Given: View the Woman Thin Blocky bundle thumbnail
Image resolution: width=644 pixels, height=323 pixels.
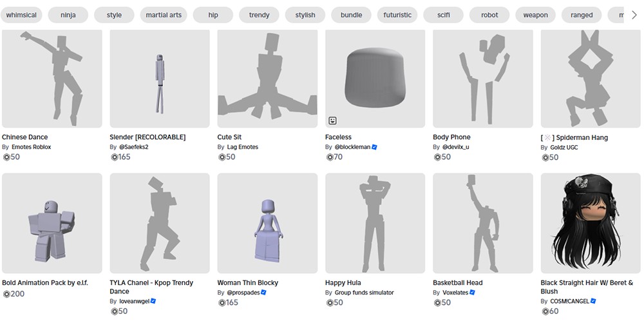Looking at the screenshot, I should (267, 223).
